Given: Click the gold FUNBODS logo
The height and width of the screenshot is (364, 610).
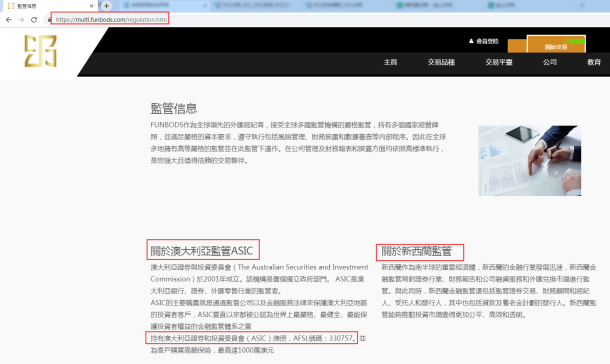Looking at the screenshot, I should 40,51.
